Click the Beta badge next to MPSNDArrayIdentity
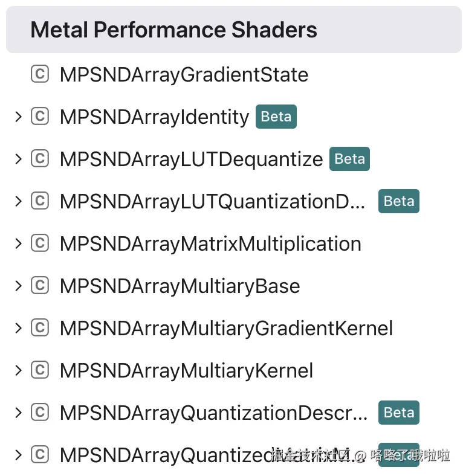 pyautogui.click(x=276, y=117)
